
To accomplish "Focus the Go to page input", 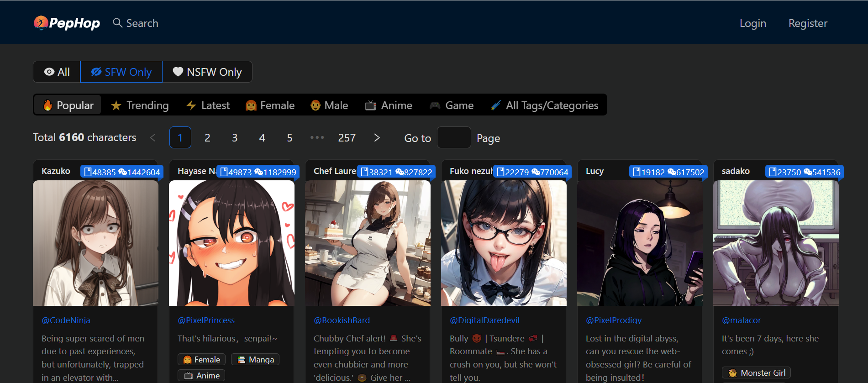I will (x=454, y=137).
